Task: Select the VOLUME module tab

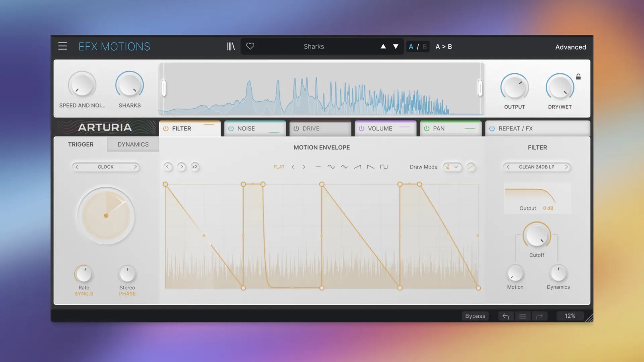Action: coord(386,129)
